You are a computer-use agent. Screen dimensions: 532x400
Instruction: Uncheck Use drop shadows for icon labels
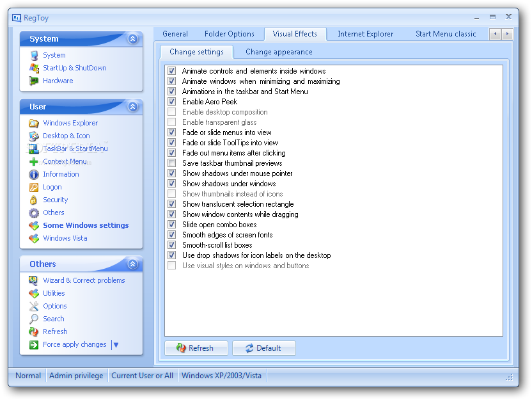click(x=172, y=255)
